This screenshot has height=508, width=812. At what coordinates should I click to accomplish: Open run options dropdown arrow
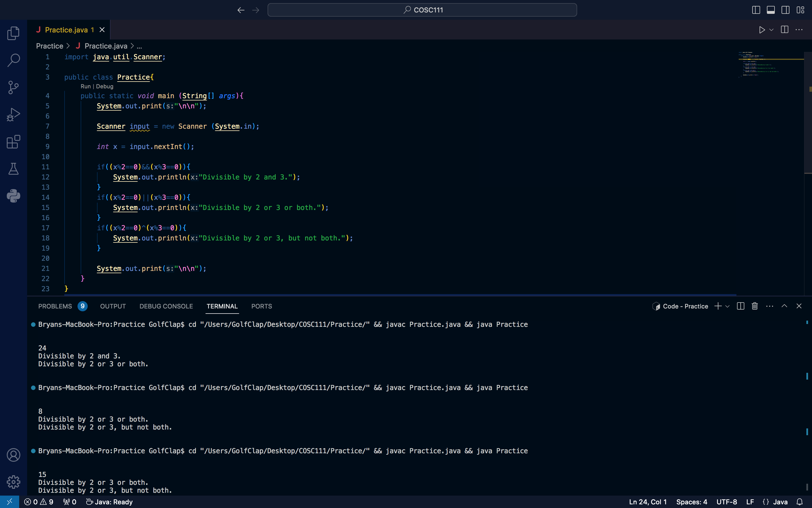point(771,30)
